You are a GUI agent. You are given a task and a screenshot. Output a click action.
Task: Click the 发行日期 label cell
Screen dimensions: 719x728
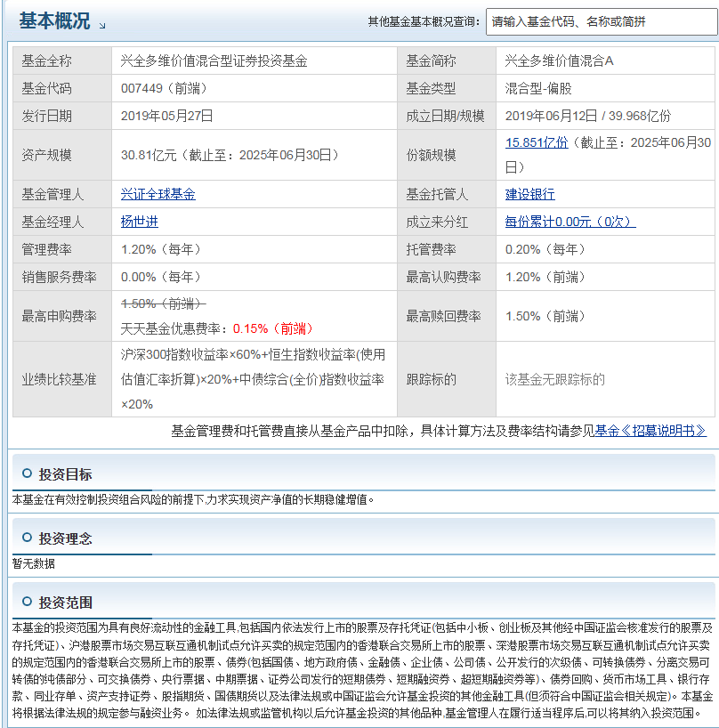[x=62, y=116]
